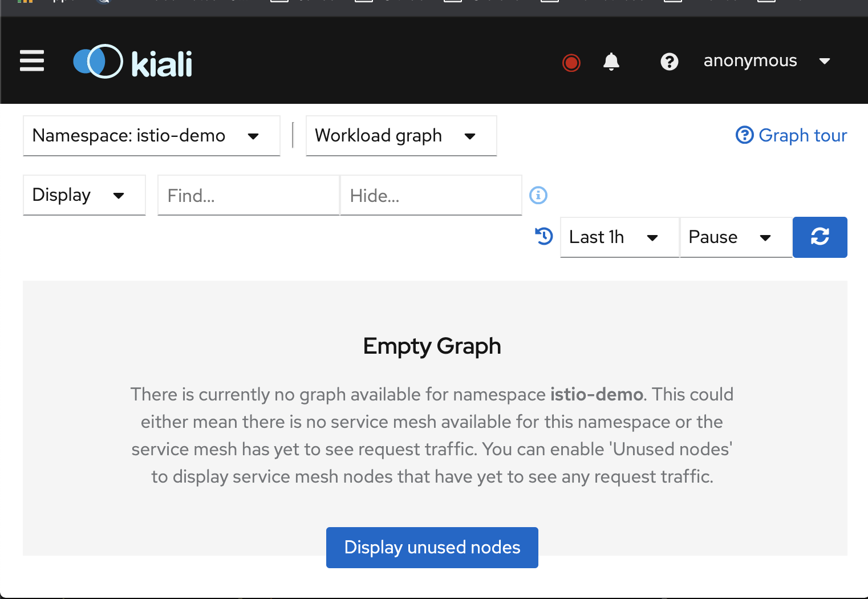Open the Last 1h duration dropdown
The height and width of the screenshot is (599, 868).
click(x=619, y=237)
